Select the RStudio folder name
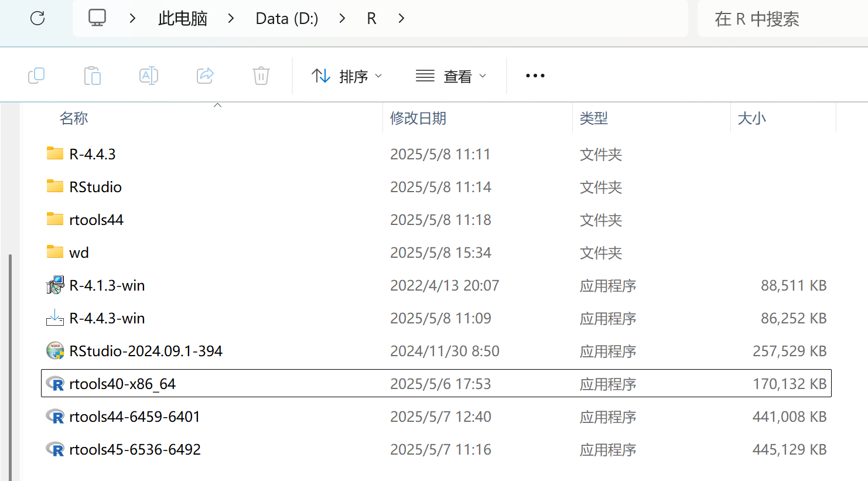This screenshot has height=481, width=868. coord(95,187)
